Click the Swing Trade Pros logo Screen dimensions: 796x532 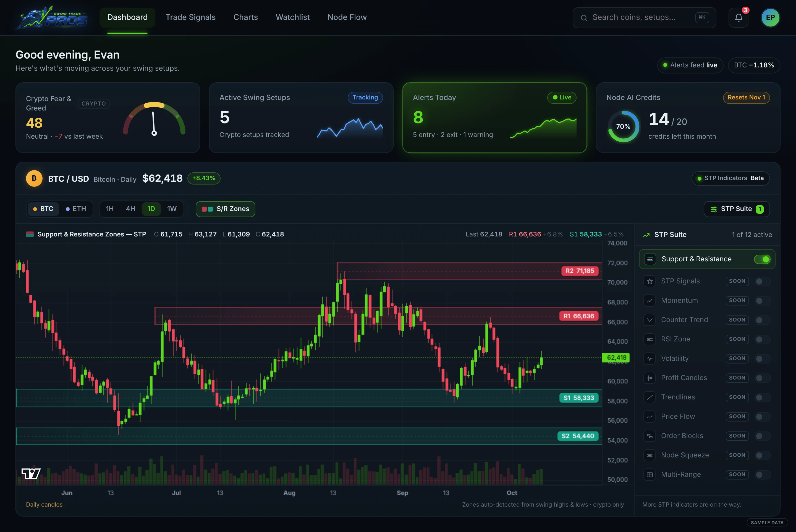[52, 18]
